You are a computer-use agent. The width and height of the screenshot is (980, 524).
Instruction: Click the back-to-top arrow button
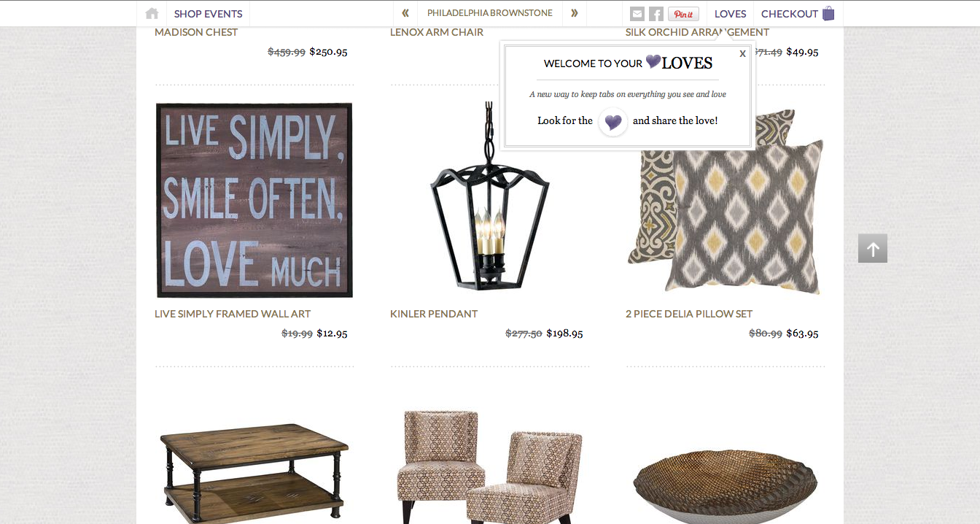click(x=873, y=248)
